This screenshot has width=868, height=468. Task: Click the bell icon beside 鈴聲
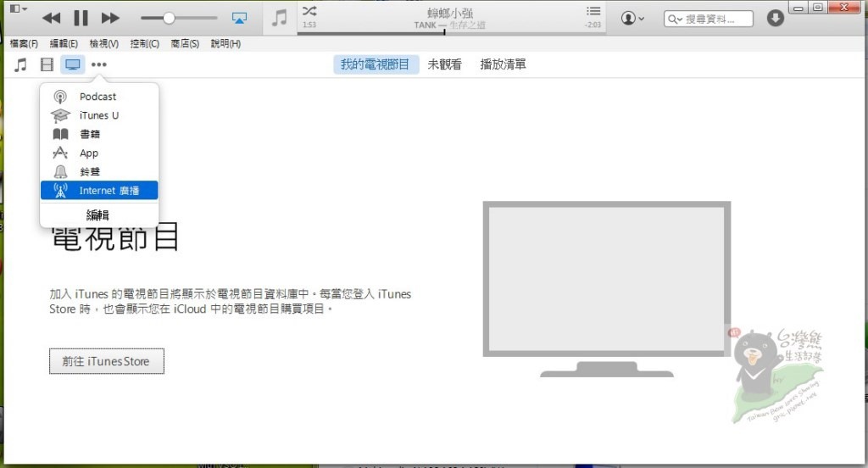coord(60,172)
